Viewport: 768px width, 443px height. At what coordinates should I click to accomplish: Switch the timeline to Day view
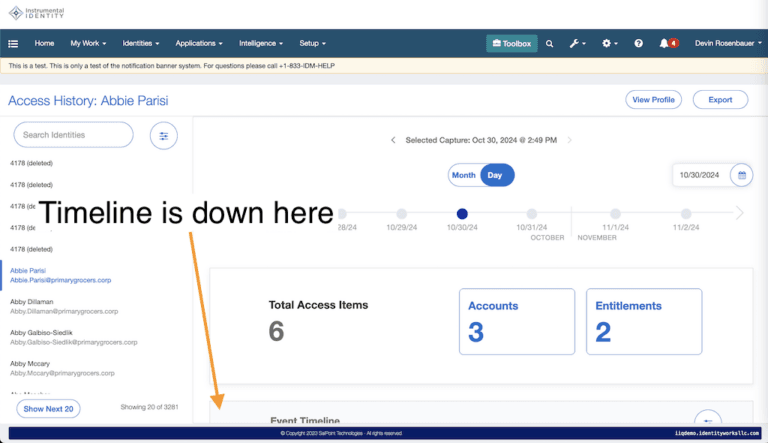click(x=496, y=175)
